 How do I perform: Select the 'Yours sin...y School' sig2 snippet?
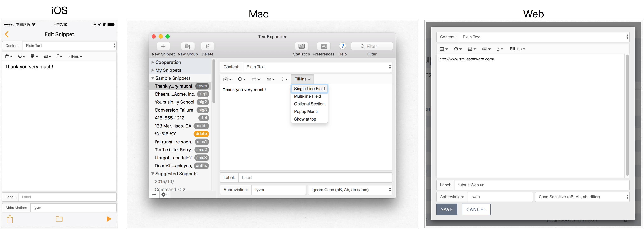[180, 102]
